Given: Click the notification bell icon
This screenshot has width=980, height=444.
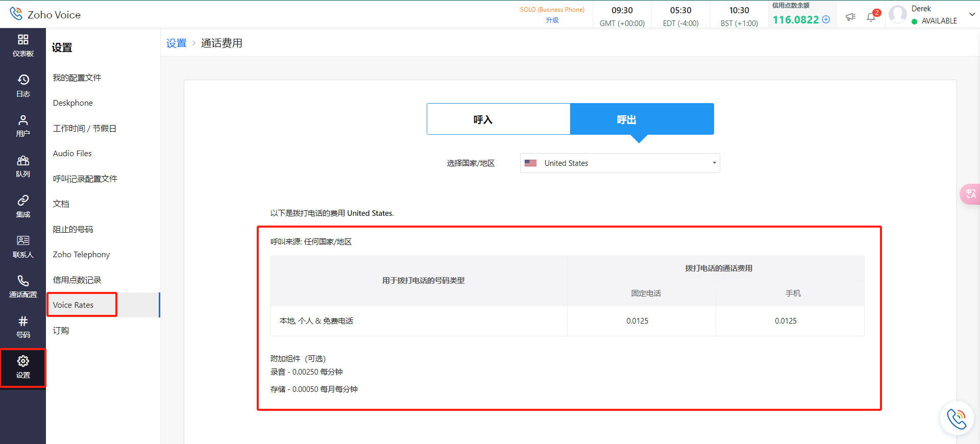Looking at the screenshot, I should tap(871, 17).
